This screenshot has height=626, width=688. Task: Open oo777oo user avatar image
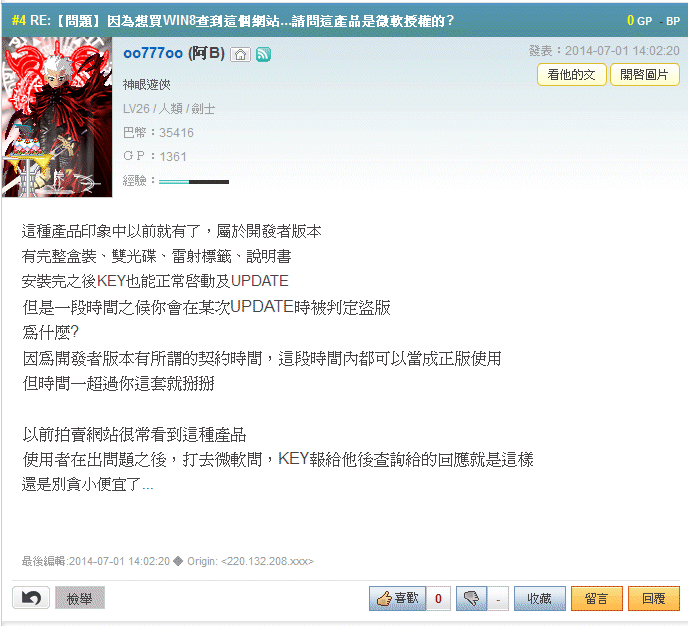tap(57, 117)
